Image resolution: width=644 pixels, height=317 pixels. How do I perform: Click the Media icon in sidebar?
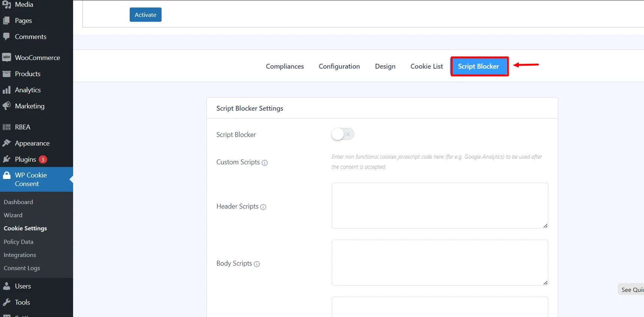(6, 5)
